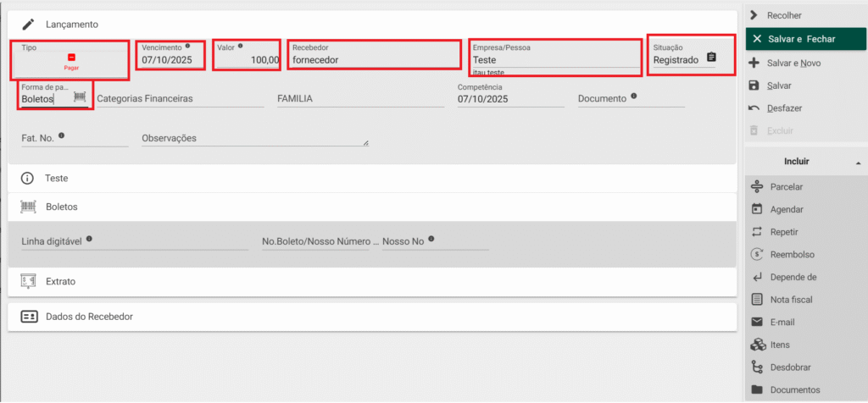This screenshot has height=403, width=868.
Task: Click Salvar e Novo button
Action: tap(793, 63)
